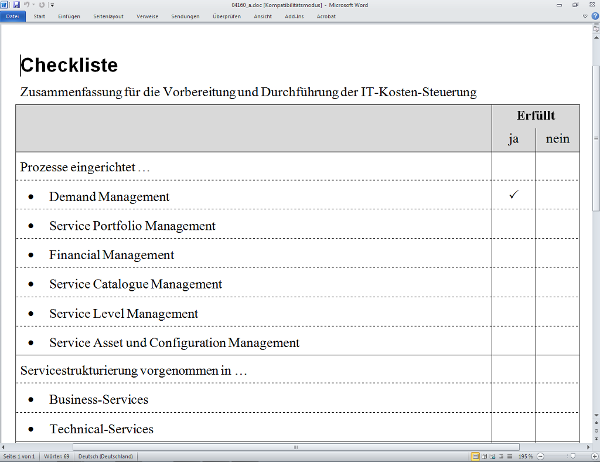Screen dimensions: 600x462
Task: Select print layout view in status bar
Action: tap(474, 456)
